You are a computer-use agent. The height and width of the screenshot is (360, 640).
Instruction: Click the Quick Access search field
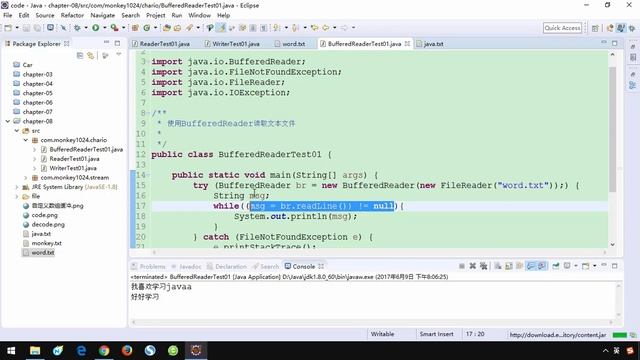coord(562,28)
